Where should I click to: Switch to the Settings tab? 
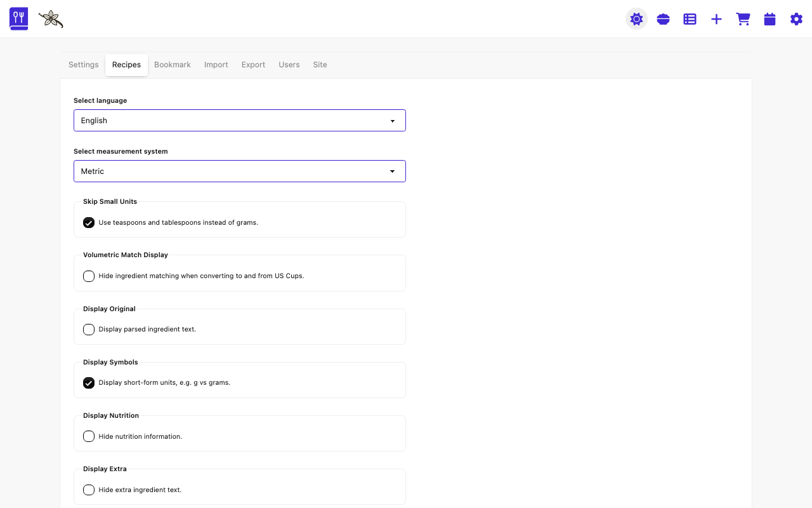[x=84, y=65]
